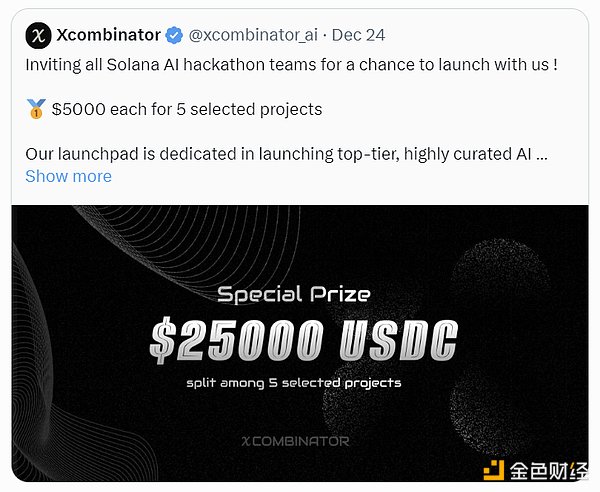Click the Xcombinator profile avatar
This screenshot has height=492, width=600.
click(x=37, y=35)
